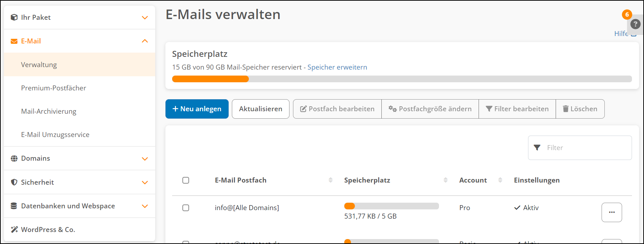Expand the Ihr Paket section chevron
Image resolution: width=644 pixels, height=244 pixels.
tap(145, 18)
